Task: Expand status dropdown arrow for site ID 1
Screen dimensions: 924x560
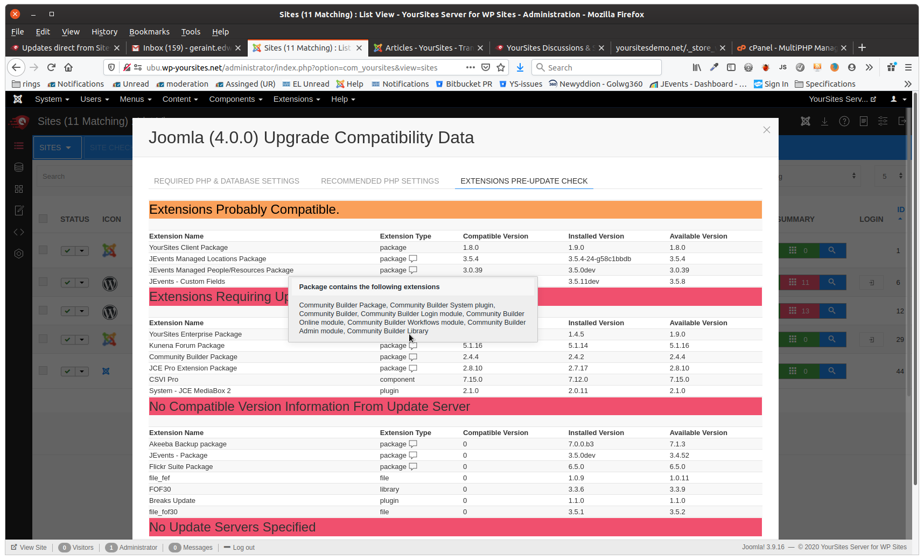Action: click(x=82, y=251)
